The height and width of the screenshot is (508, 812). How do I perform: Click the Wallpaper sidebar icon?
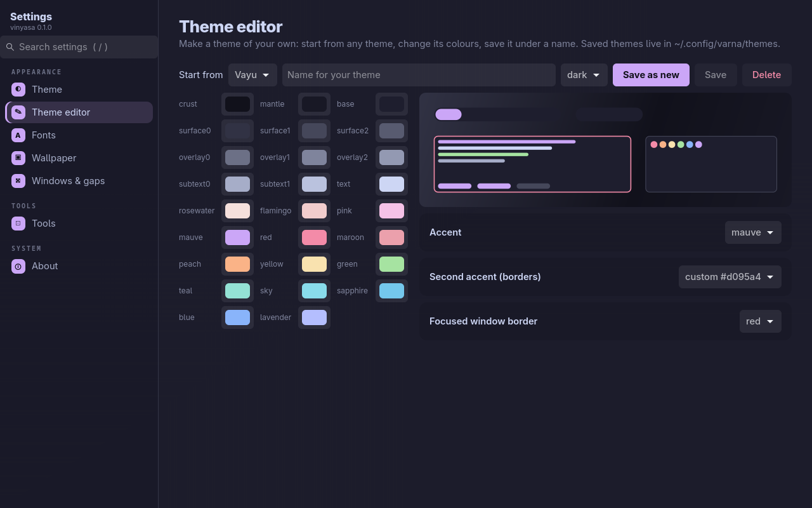point(18,158)
